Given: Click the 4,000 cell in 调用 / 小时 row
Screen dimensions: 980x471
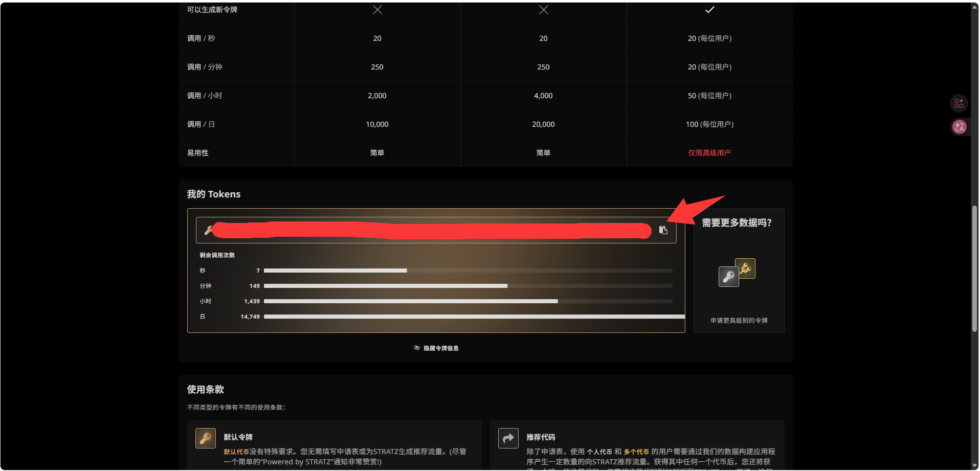Looking at the screenshot, I should click(x=543, y=96).
